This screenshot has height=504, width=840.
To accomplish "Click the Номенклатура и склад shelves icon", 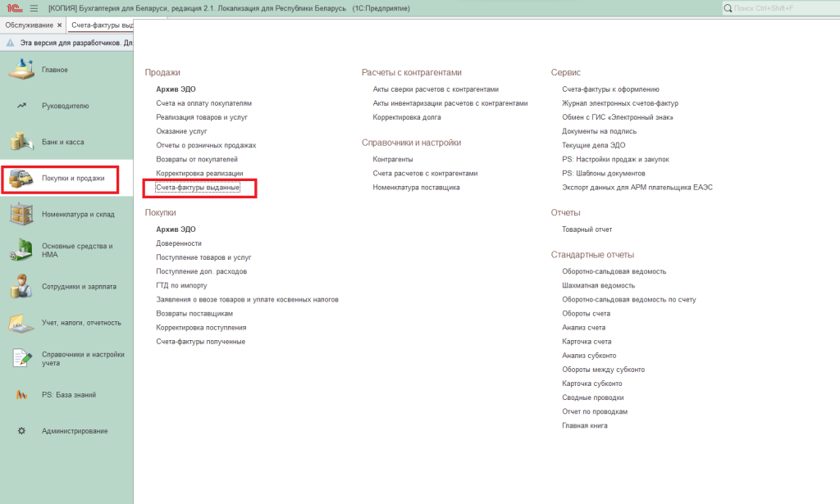I will tap(21, 214).
